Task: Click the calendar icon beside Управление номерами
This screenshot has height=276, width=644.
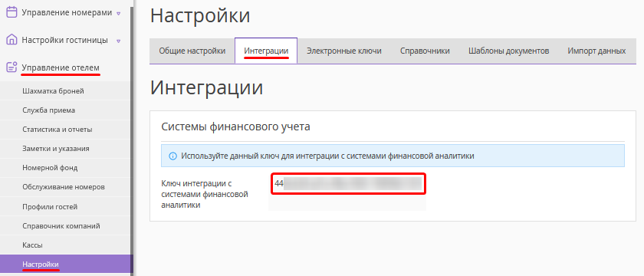Action: [x=12, y=12]
